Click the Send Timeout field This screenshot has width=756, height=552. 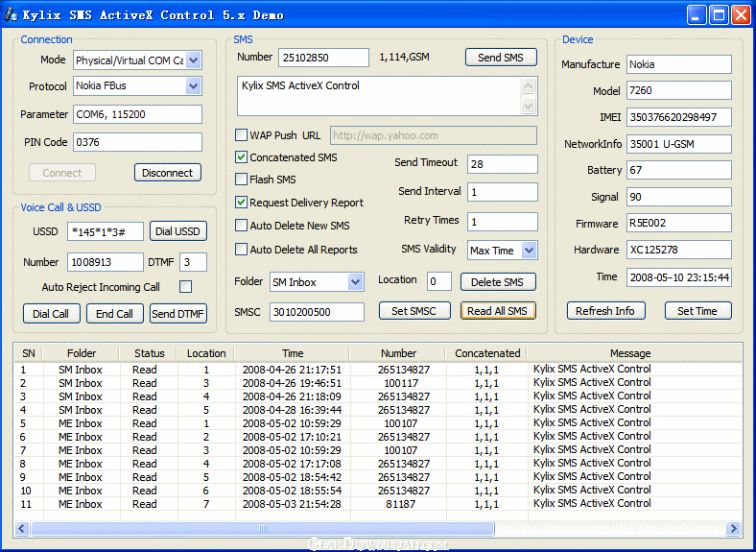point(503,164)
